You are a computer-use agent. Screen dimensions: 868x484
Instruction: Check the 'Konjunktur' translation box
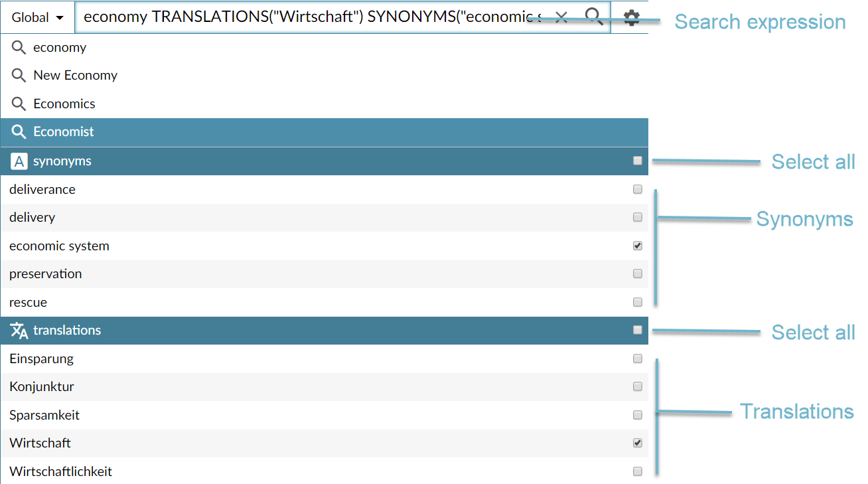click(638, 386)
